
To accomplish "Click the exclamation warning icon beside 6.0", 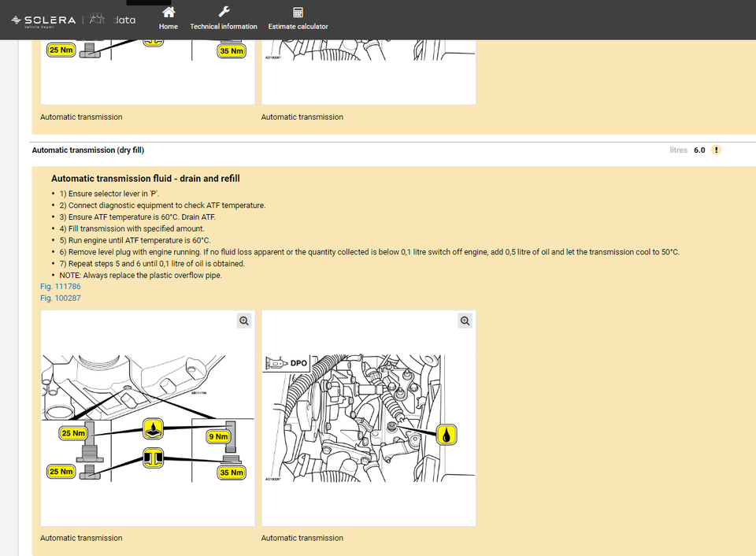I will (716, 150).
